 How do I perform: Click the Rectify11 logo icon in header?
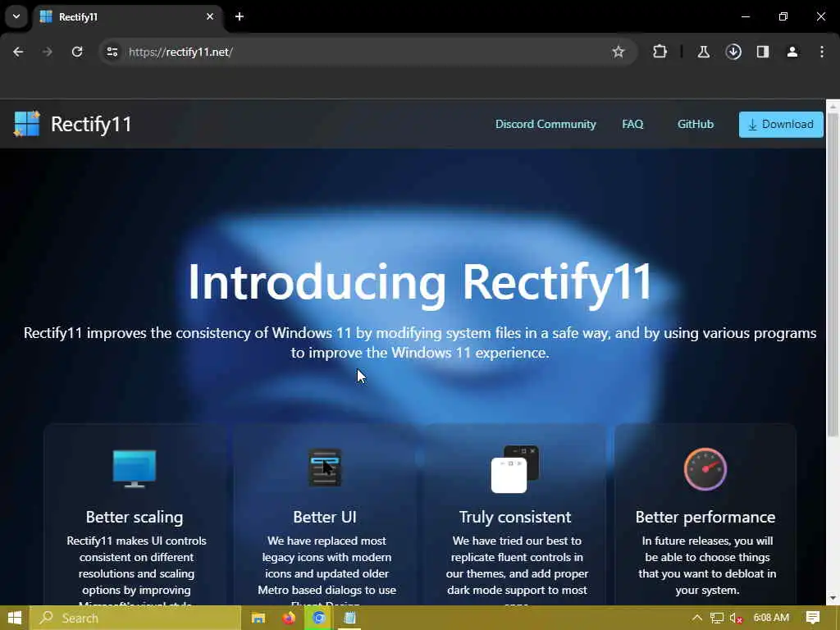[27, 124]
